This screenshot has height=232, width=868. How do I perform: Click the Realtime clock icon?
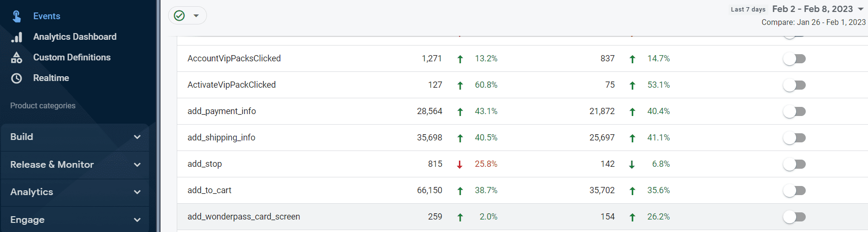tap(17, 78)
